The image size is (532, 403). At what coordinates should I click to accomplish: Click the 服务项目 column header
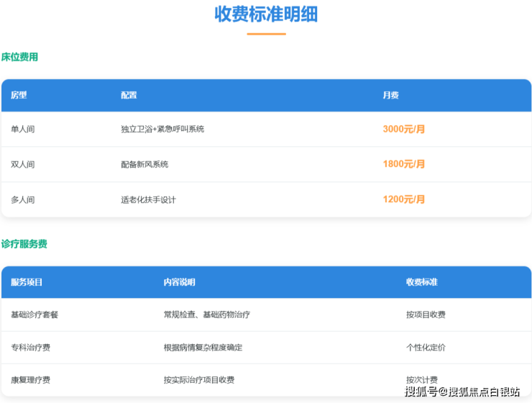pos(27,282)
